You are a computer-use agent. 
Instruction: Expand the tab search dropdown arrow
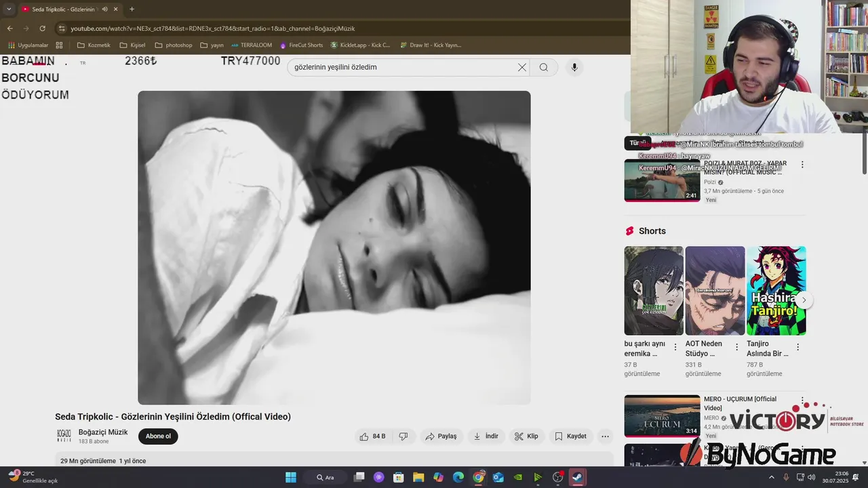9,9
